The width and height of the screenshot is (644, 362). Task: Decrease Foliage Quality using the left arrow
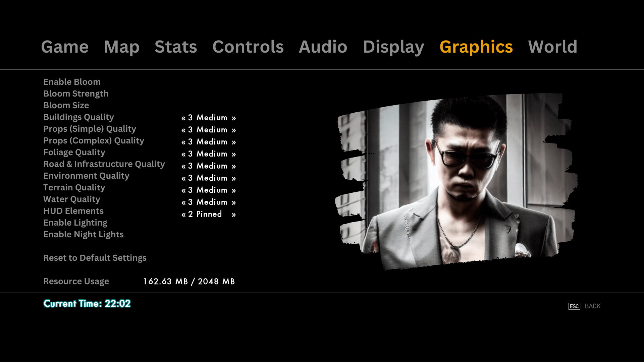184,154
